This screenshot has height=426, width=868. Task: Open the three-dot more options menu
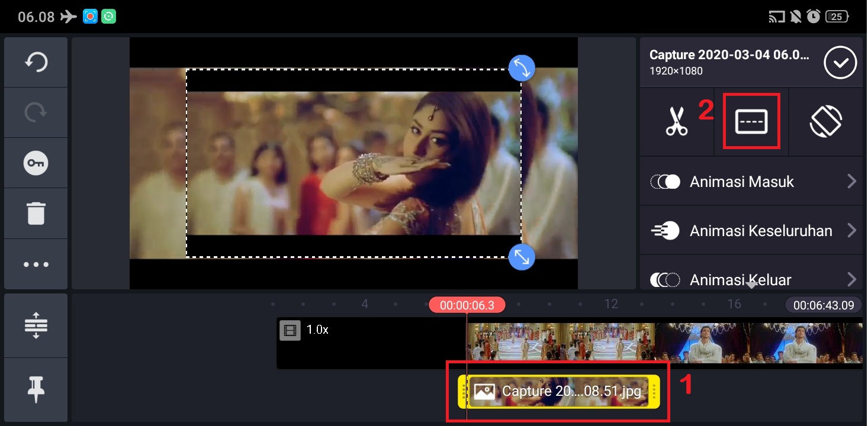(36, 264)
